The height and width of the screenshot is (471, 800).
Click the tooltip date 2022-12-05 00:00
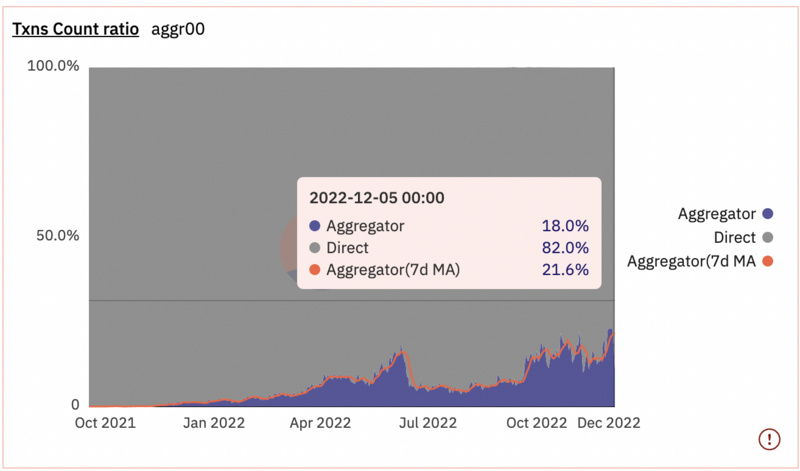coord(376,198)
